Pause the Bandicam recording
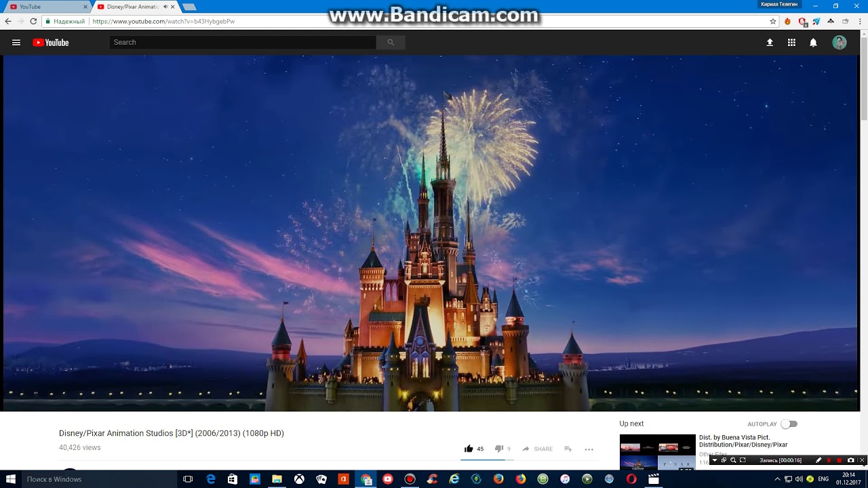The width and height of the screenshot is (868, 488). (829, 460)
